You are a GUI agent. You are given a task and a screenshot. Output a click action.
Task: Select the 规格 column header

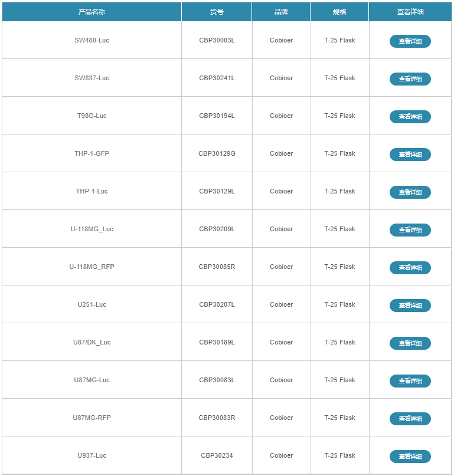pos(339,12)
